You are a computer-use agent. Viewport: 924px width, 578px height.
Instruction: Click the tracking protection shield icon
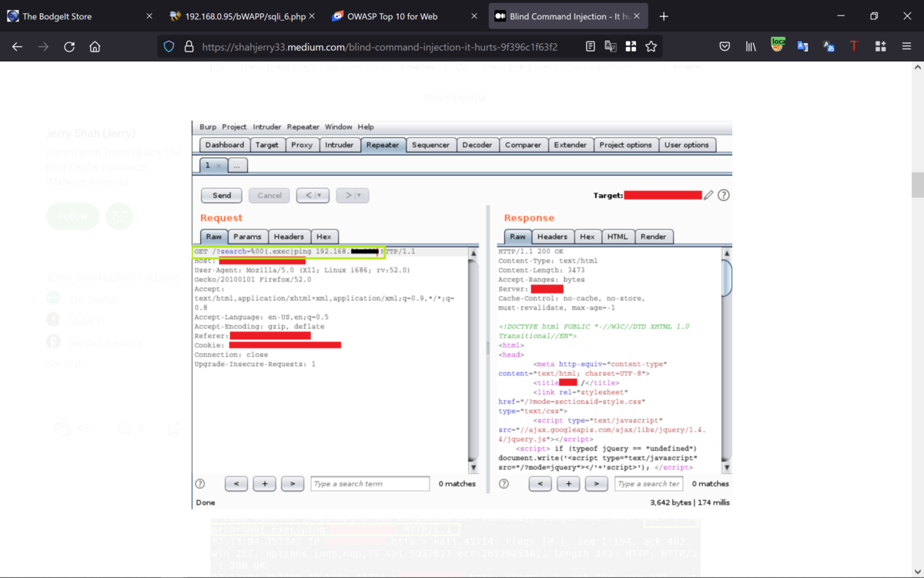click(169, 47)
